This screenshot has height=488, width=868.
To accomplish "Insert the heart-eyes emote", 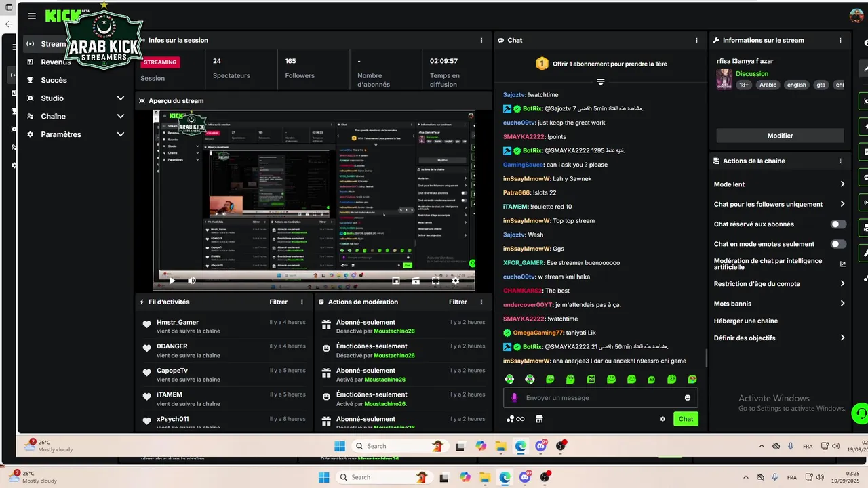I will pos(692,380).
